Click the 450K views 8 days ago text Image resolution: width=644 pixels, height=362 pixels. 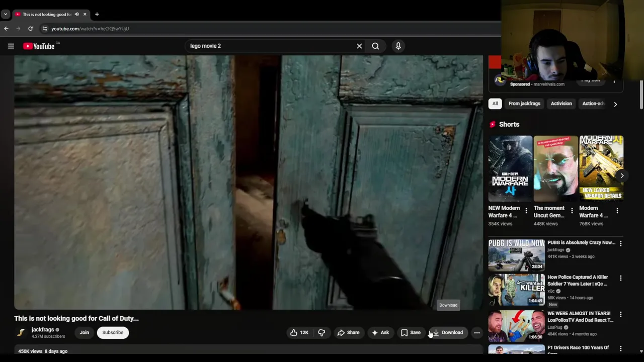point(43,351)
